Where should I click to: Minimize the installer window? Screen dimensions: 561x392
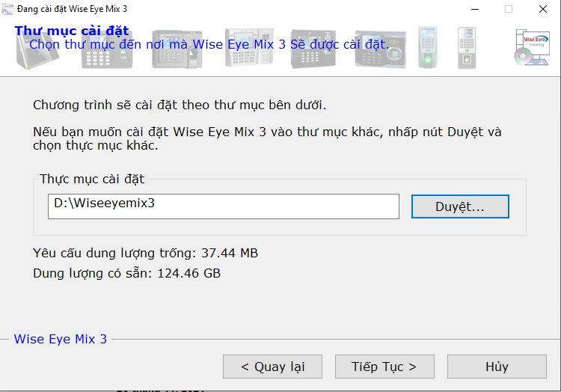point(475,9)
